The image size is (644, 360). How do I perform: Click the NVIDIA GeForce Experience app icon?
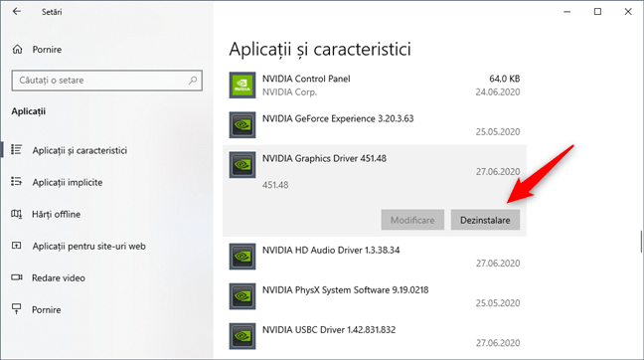point(242,125)
